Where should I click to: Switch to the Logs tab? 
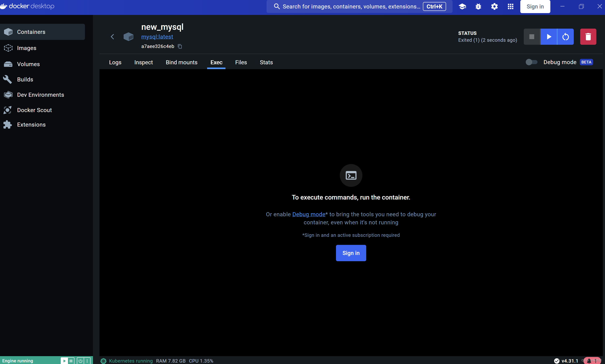115,62
